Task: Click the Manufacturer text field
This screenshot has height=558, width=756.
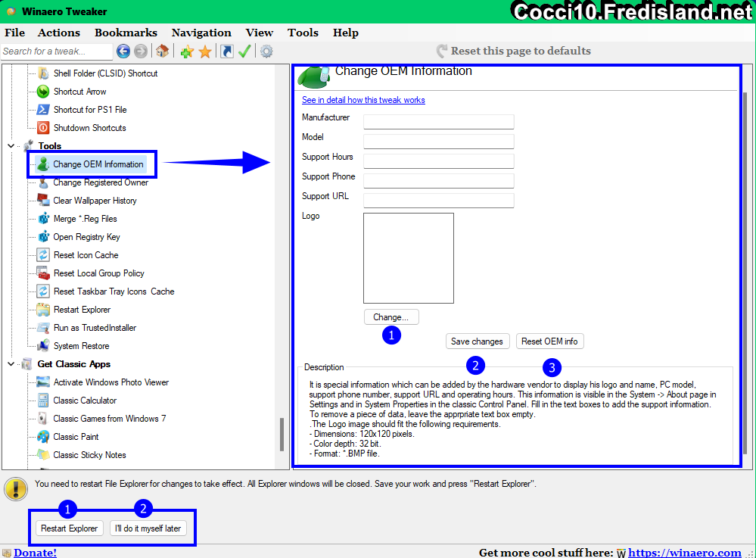Action: [x=439, y=122]
